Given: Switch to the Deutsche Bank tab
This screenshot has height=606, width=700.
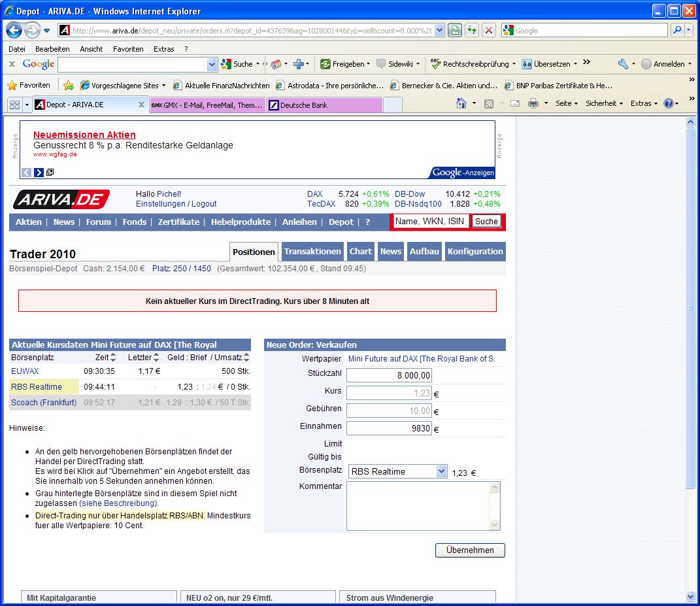Looking at the screenshot, I should [x=325, y=105].
